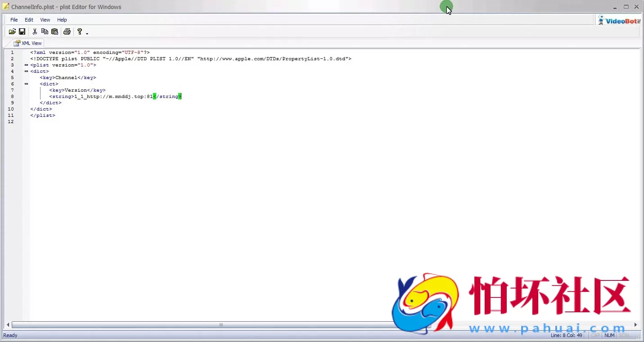
Task: Click the Help question mark icon
Action: click(80, 31)
